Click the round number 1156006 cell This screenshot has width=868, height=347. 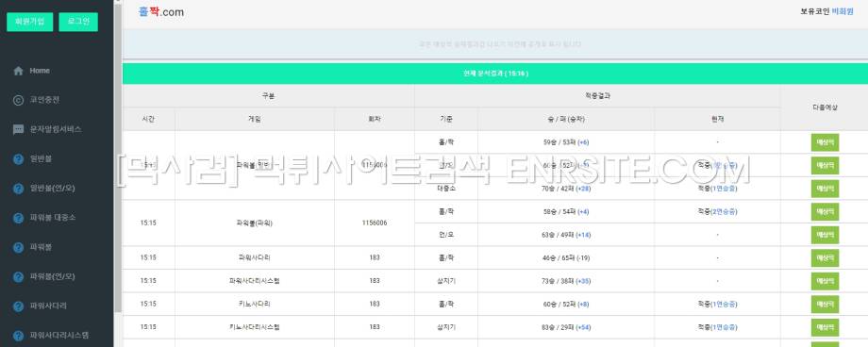[x=375, y=223]
